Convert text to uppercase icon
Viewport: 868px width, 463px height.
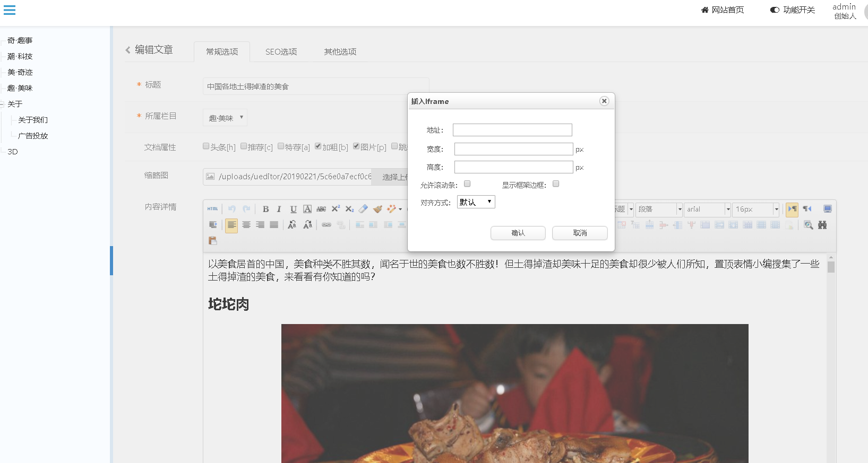click(x=292, y=225)
